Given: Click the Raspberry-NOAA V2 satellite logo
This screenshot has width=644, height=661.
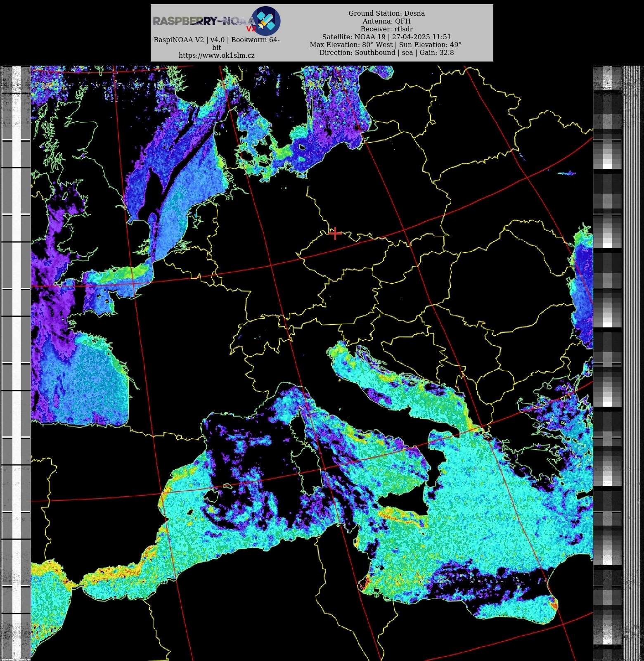Looking at the screenshot, I should [265, 21].
